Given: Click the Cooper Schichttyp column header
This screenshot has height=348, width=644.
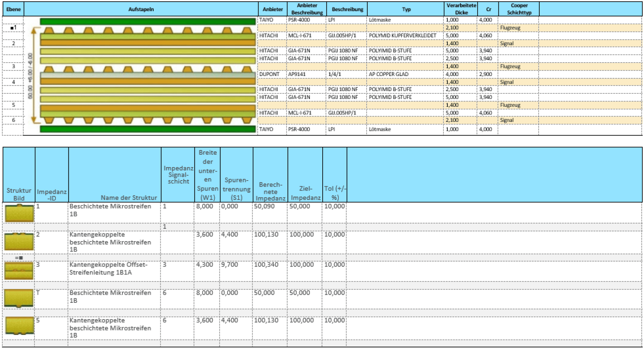Looking at the screenshot, I should [519, 9].
